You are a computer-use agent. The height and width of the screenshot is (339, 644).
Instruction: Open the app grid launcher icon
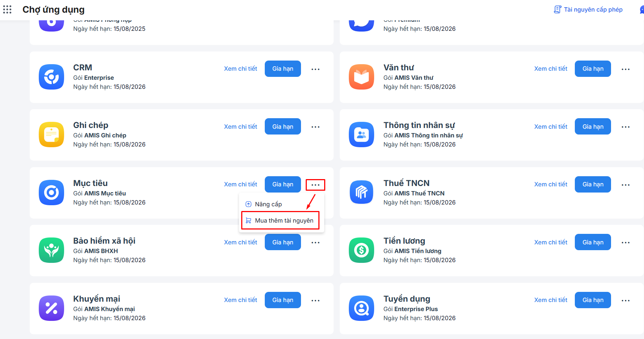tap(7, 9)
